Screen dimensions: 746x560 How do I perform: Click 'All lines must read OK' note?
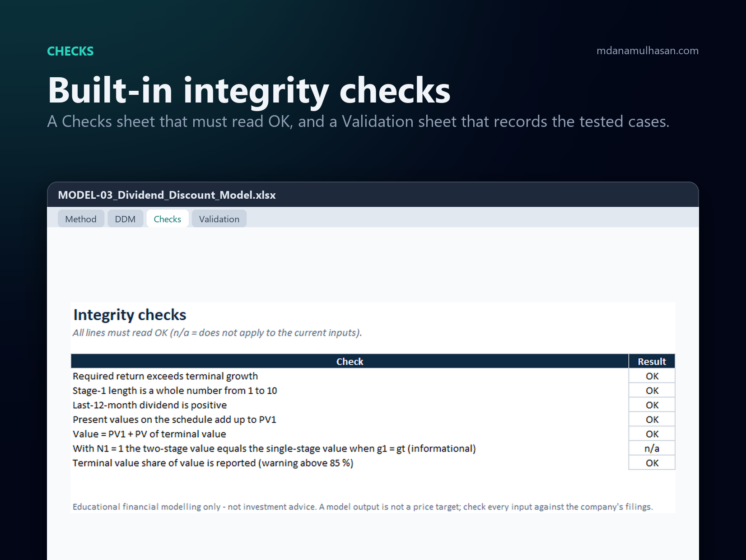coord(217,333)
